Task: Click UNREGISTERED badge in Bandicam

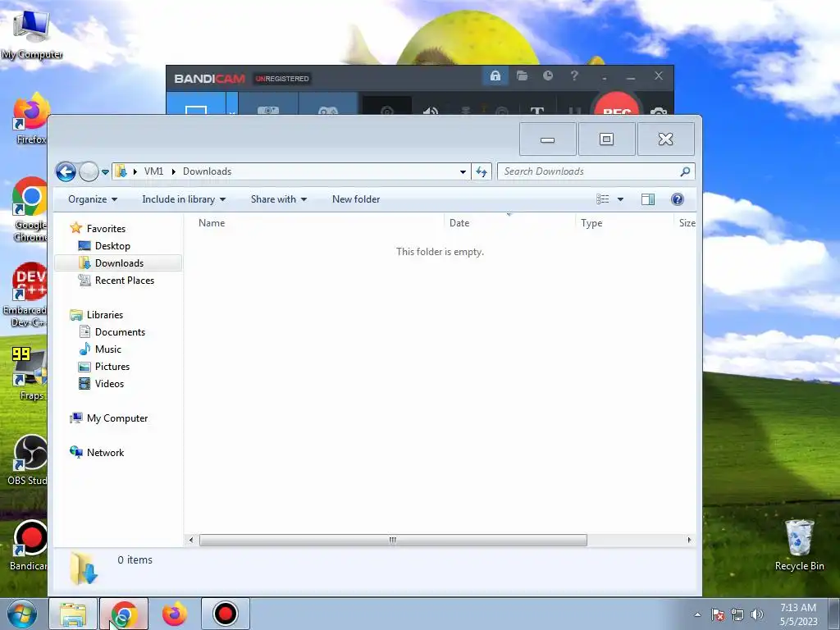Action: [x=282, y=79]
